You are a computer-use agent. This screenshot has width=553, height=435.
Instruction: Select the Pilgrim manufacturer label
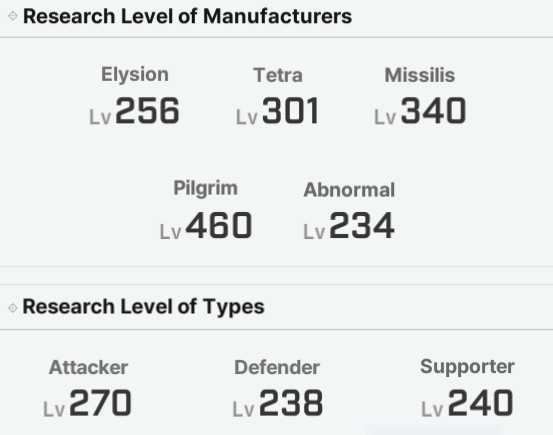pos(206,188)
